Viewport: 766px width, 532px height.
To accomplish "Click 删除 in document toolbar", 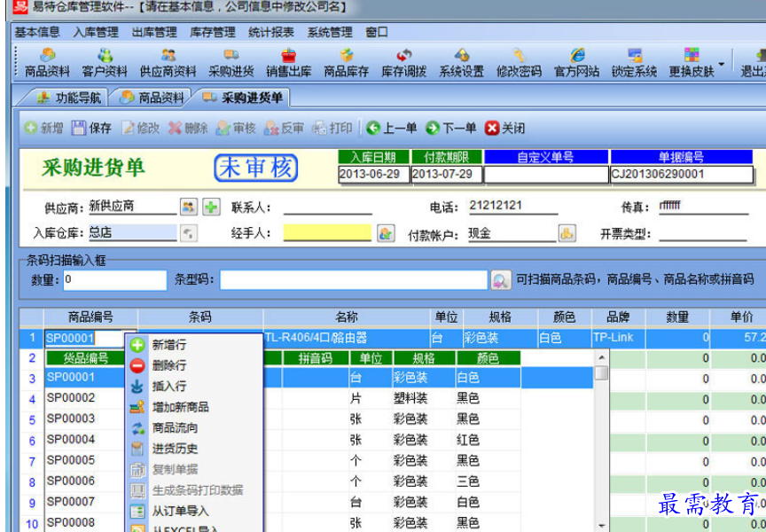I will (x=188, y=128).
